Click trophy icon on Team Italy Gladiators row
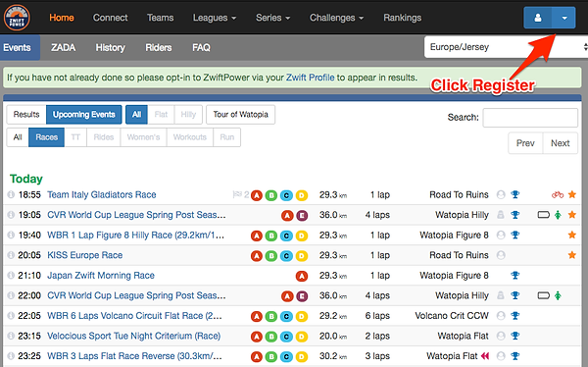Viewport: 588px width, 367px height. (x=515, y=194)
